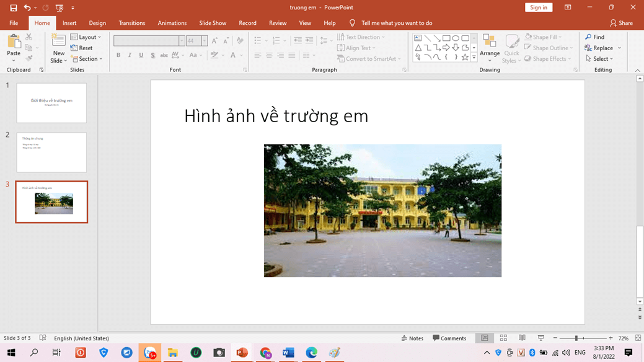Click the zoom slider handle
This screenshot has height=362, width=644.
(576, 338)
